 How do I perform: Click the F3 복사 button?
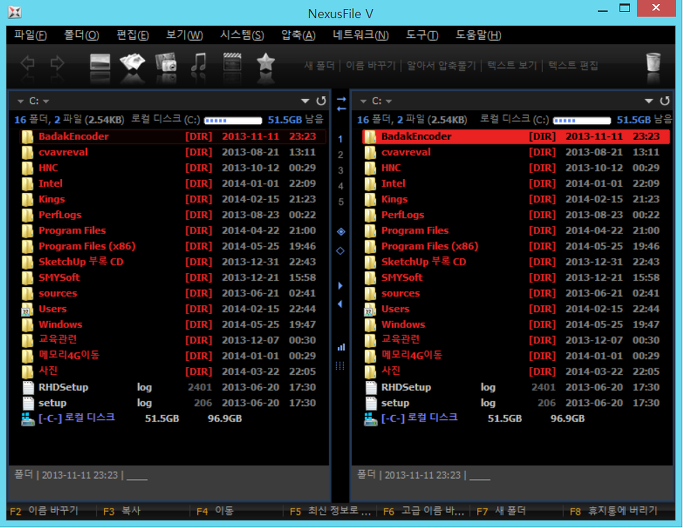coord(122,511)
